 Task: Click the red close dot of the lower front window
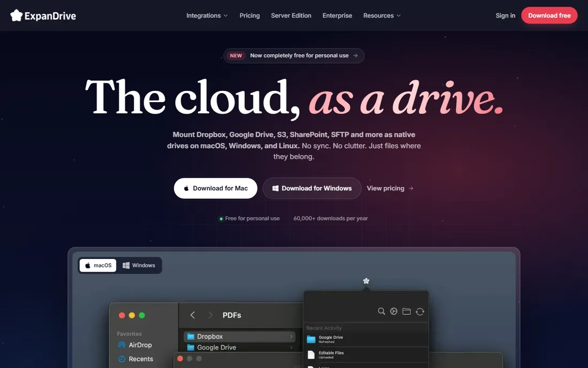[180, 358]
